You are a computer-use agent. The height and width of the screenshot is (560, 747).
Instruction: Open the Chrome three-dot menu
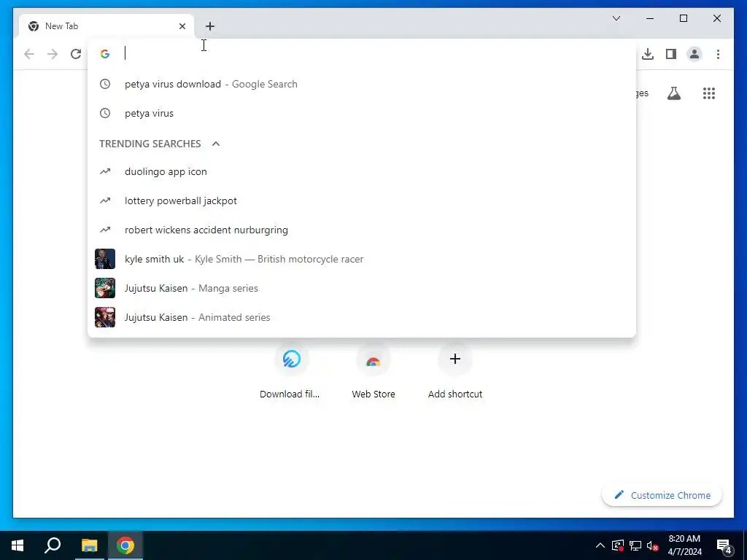718,54
